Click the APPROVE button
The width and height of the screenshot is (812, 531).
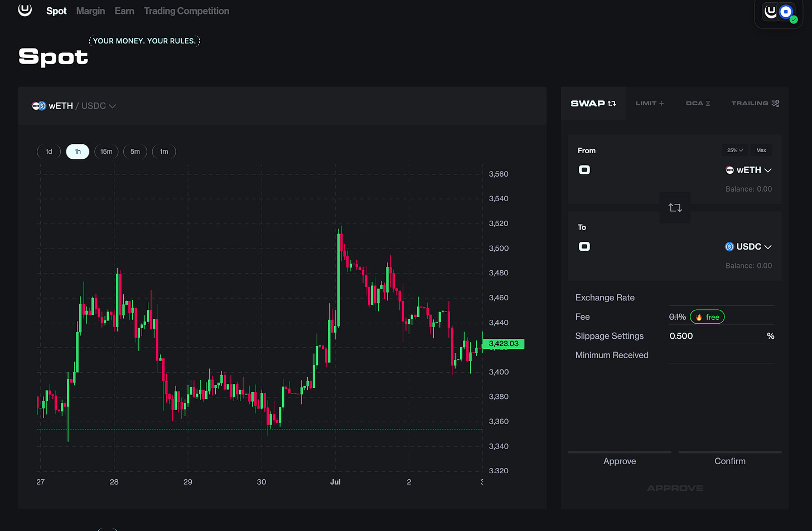(675, 488)
